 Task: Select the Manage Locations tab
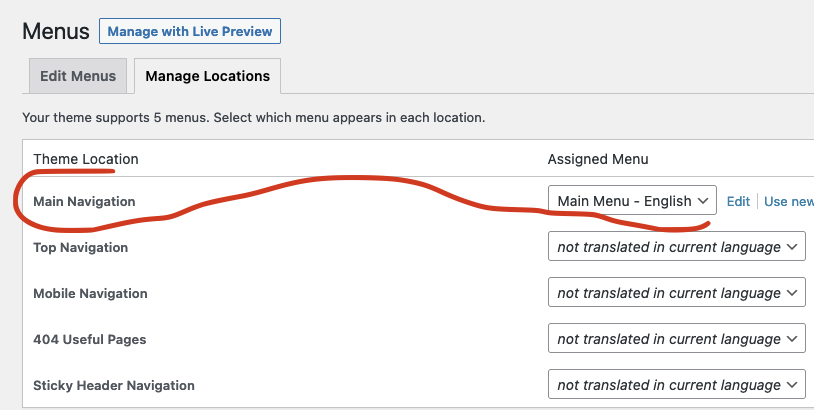208,76
